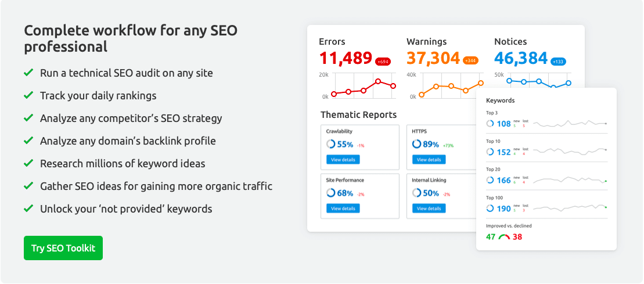The width and height of the screenshot is (644, 284).
Task: Click the blue +133 notices badge
Action: (x=558, y=62)
